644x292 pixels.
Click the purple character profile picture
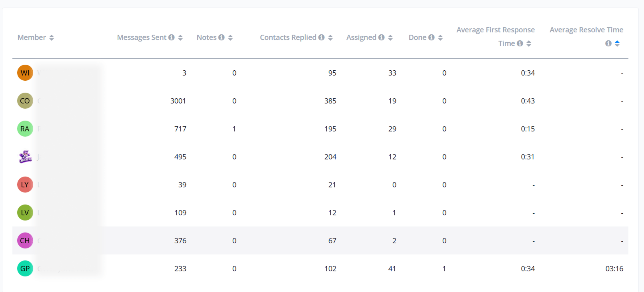tap(25, 157)
